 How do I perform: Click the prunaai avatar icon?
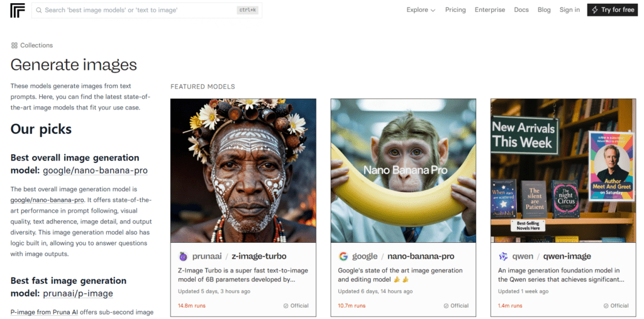[184, 256]
